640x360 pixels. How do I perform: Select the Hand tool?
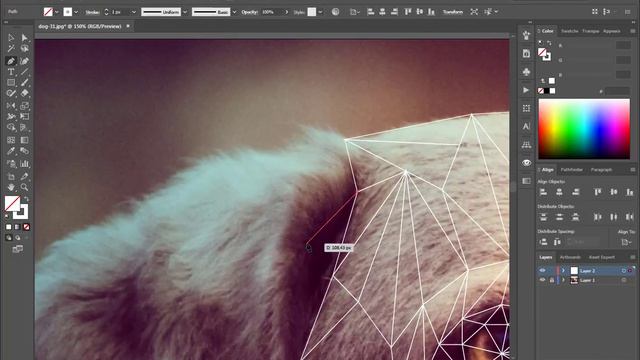(x=11, y=187)
